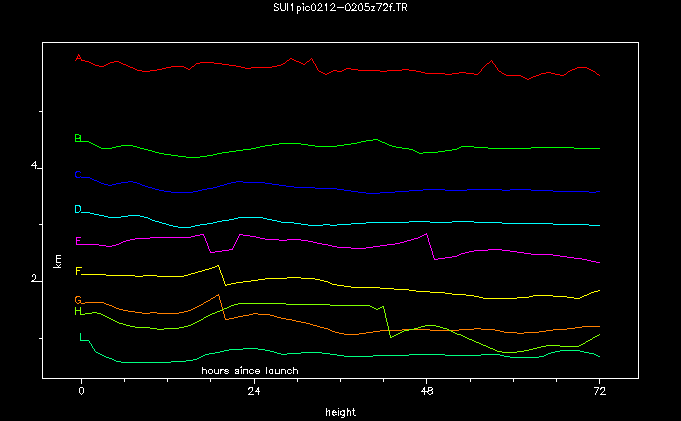The image size is (681, 421).
Task: Click the magenta trajectory label E
Action: click(78, 241)
